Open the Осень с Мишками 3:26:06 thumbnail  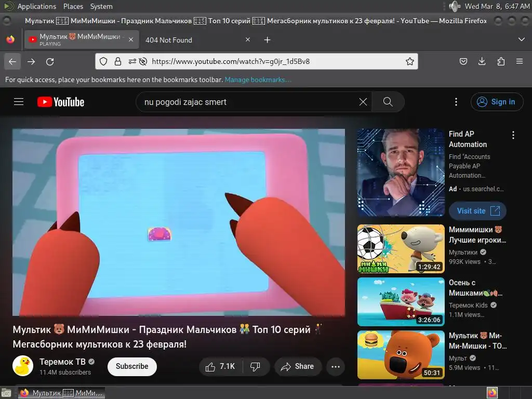pos(401,302)
